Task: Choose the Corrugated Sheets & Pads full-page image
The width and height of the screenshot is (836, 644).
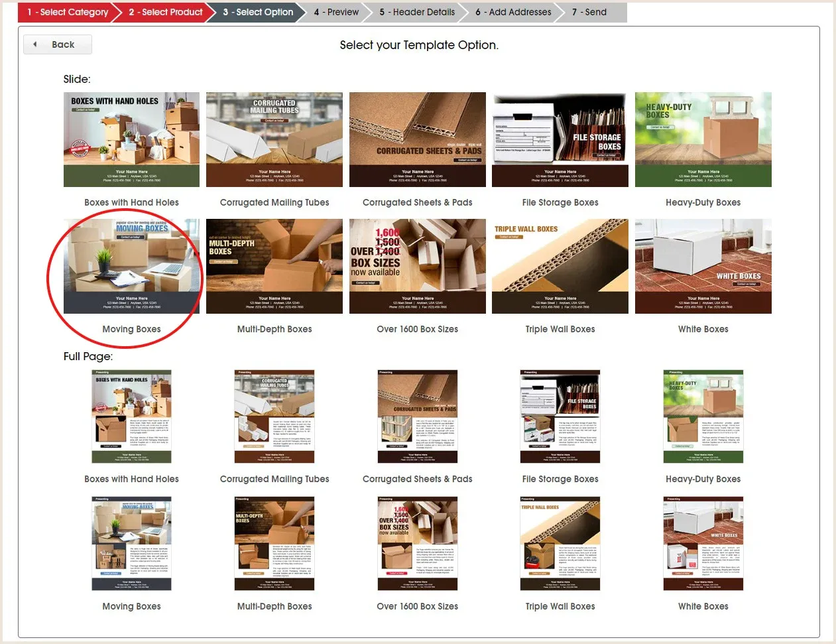Action: tap(418, 417)
